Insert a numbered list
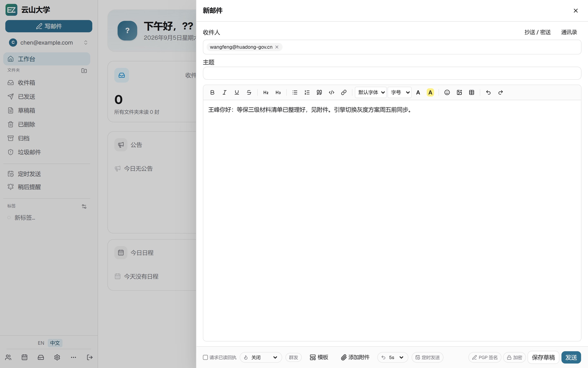588x368 pixels. coord(307,92)
